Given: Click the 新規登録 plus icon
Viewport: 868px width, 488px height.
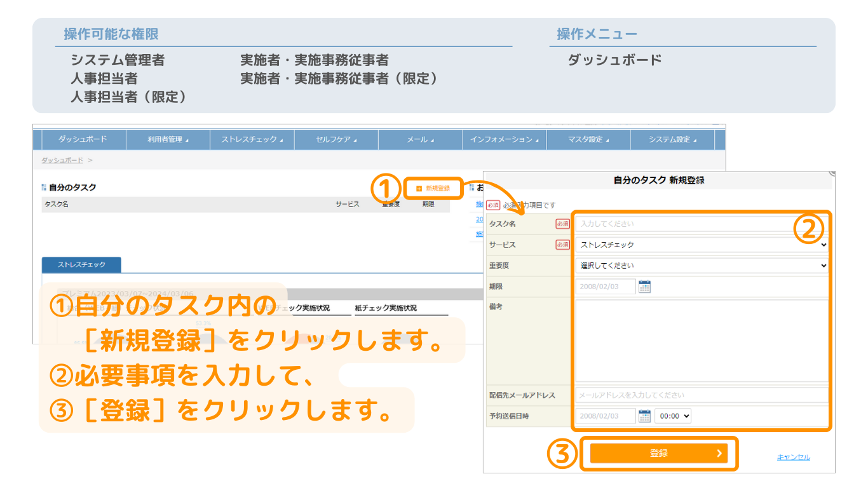Looking at the screenshot, I should [x=419, y=189].
